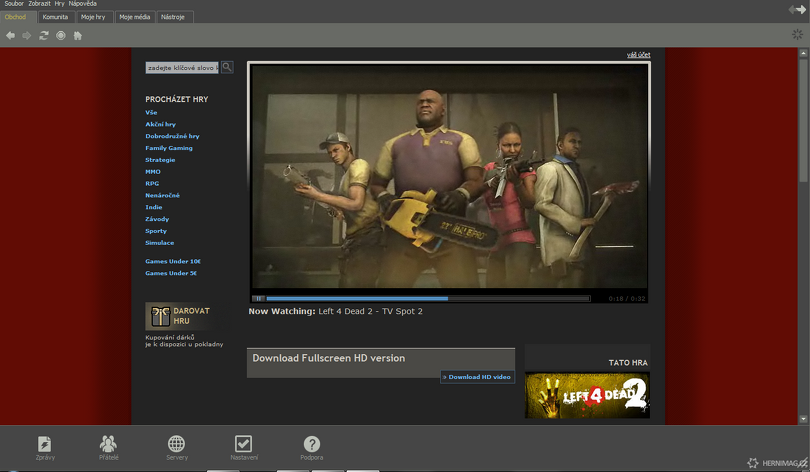Browse the Simulace category
Image resolution: width=810 pixels, height=472 pixels.
coord(160,243)
